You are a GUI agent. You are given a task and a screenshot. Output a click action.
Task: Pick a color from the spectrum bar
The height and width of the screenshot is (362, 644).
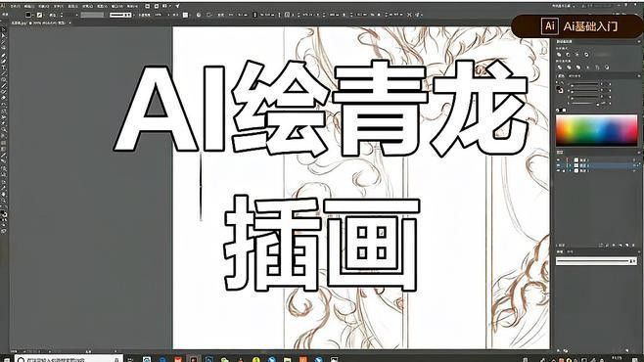pos(597,130)
